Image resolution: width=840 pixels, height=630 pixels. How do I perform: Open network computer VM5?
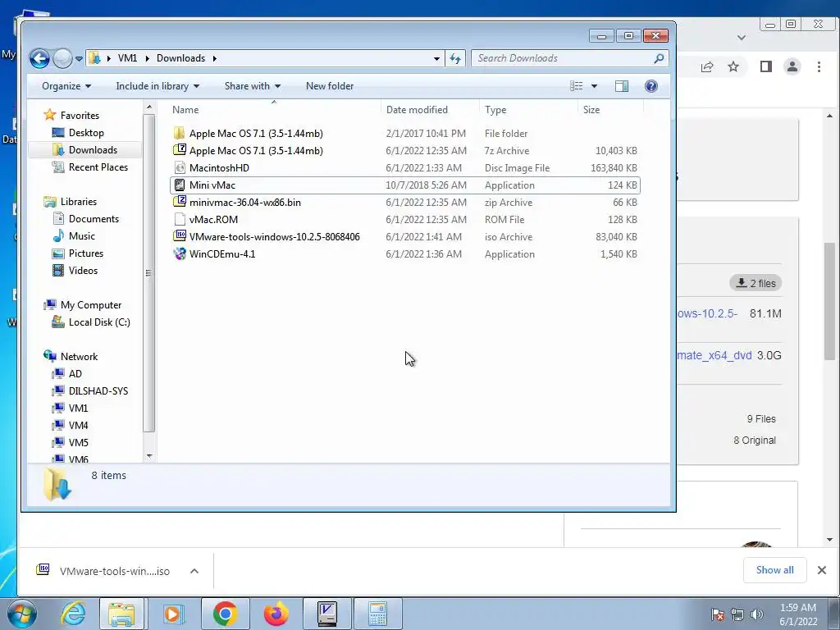pyautogui.click(x=78, y=442)
